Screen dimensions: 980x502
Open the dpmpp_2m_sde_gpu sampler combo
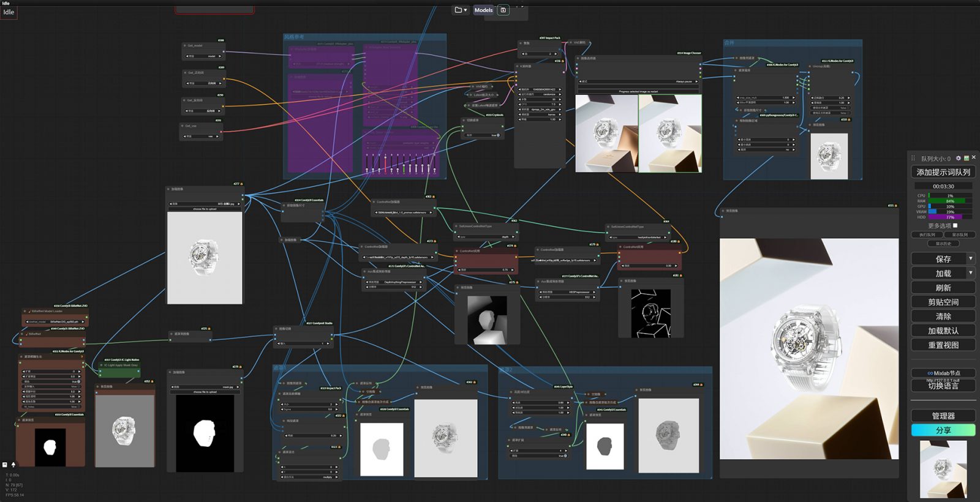pos(538,110)
